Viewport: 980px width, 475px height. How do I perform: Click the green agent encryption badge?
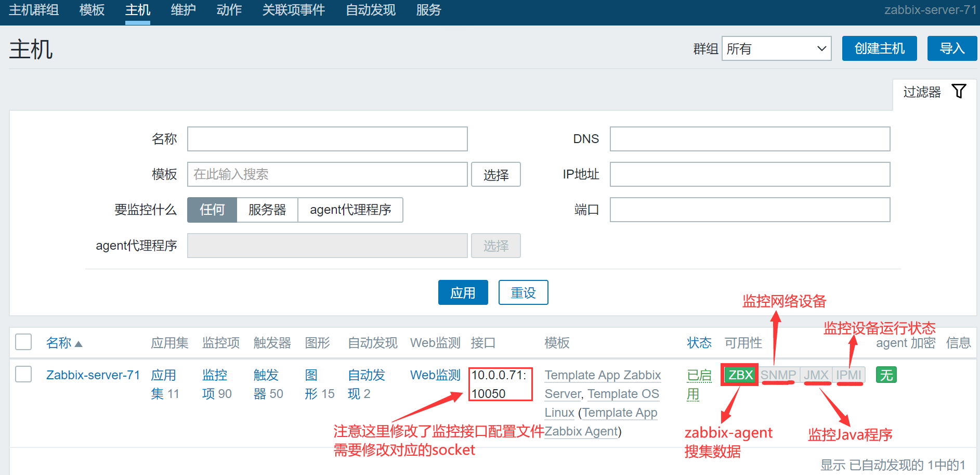point(886,375)
